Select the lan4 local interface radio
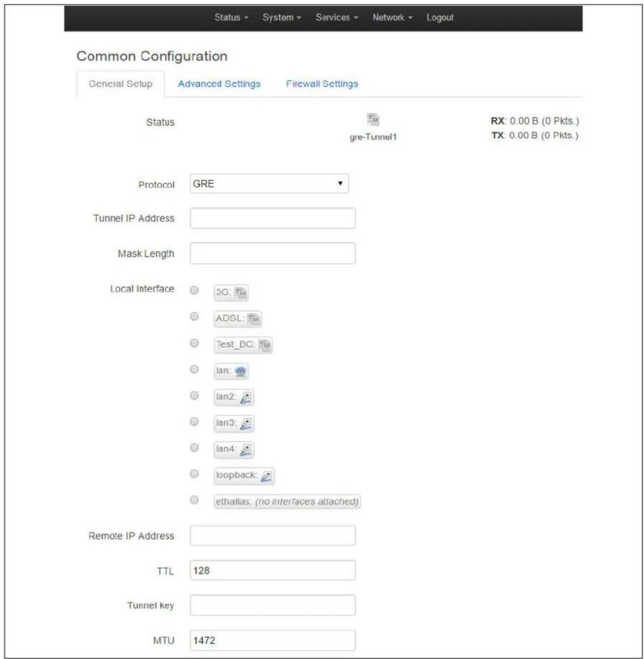 [194, 448]
